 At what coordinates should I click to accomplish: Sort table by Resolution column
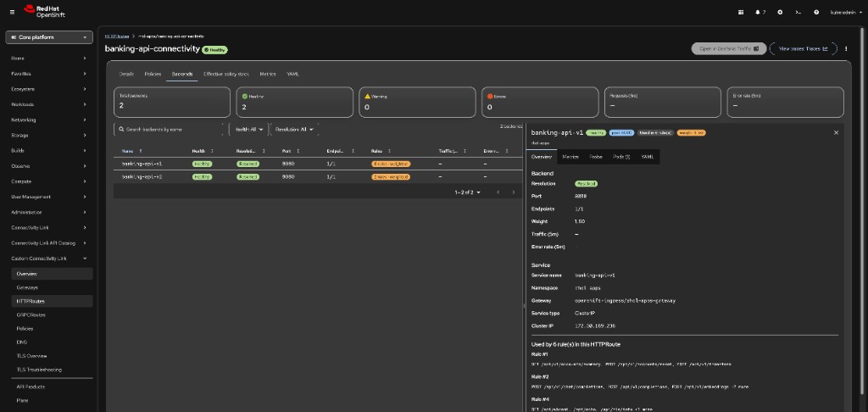coord(250,151)
